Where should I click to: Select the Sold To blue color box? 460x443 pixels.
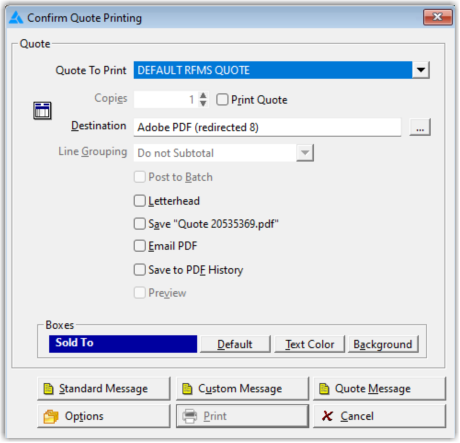click(x=123, y=344)
